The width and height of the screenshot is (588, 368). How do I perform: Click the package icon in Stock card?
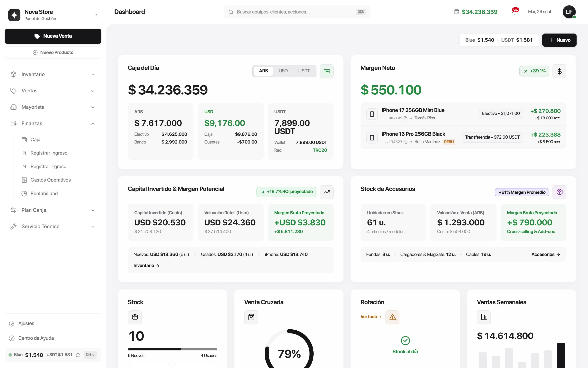[135, 317]
